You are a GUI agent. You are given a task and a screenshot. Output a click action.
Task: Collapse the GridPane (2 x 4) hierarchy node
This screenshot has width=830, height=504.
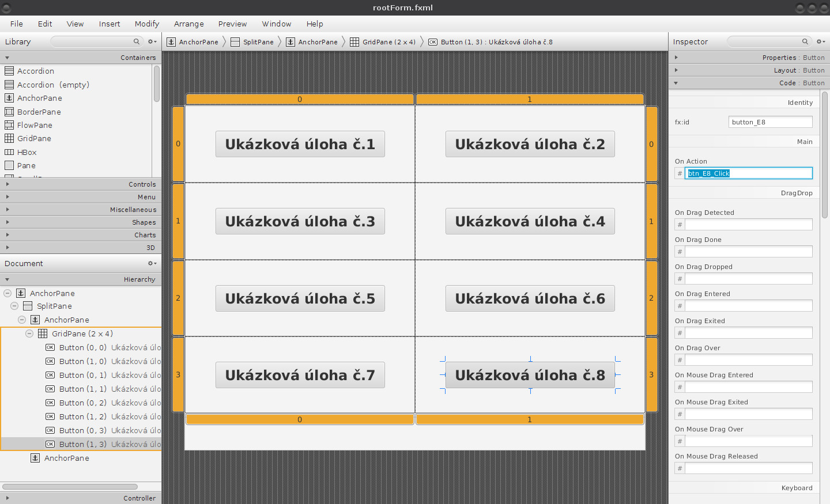coord(29,334)
